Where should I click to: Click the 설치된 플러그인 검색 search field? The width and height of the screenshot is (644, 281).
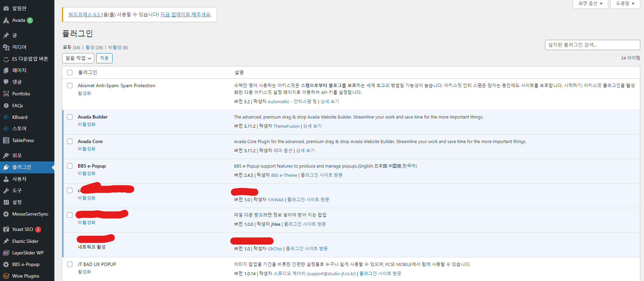coord(592,45)
